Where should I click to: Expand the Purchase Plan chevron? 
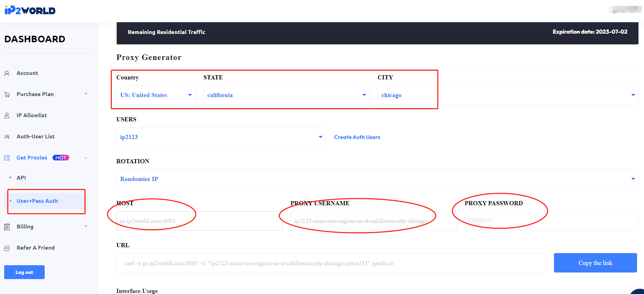pyautogui.click(x=86, y=94)
